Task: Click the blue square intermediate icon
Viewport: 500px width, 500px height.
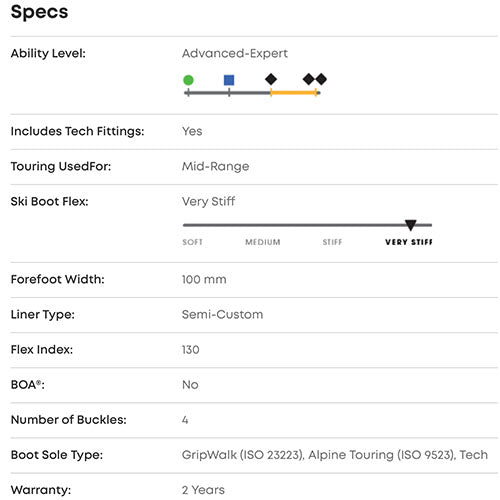Action: point(229,80)
